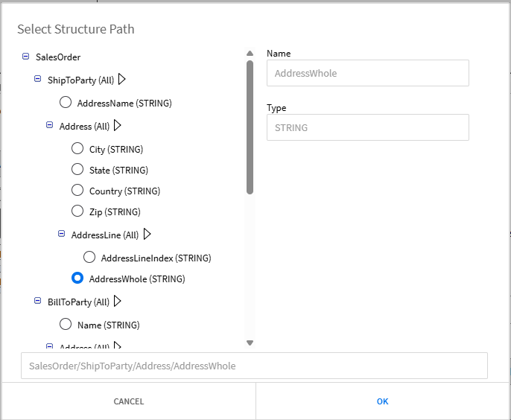Screen dimensions: 511x420
Task: Click the ShipToParty (All) tree label
Action: pyautogui.click(x=80, y=80)
